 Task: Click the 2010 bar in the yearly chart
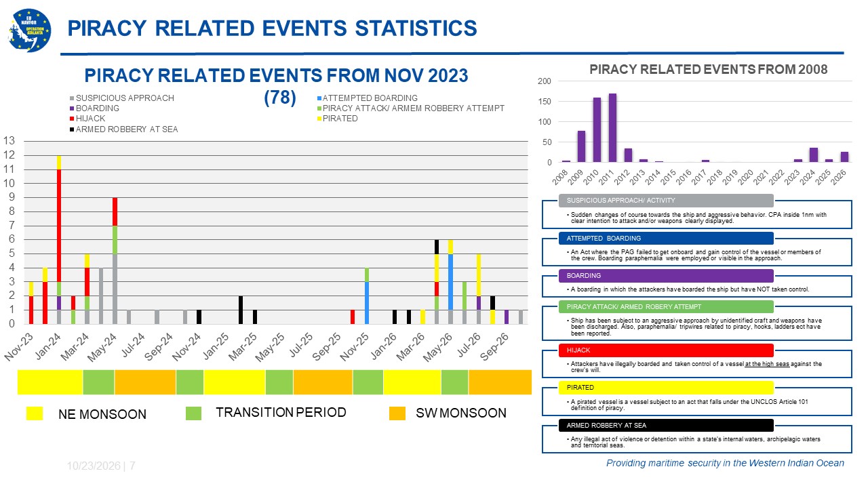pos(597,130)
